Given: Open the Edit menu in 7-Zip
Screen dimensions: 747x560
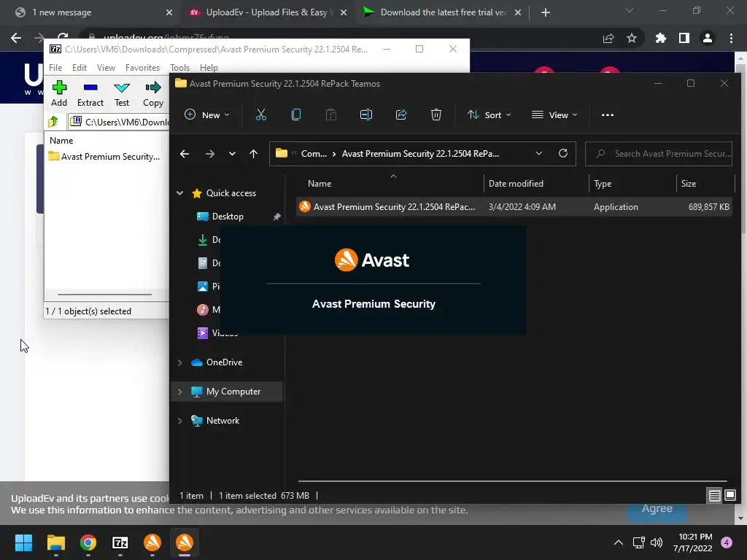Looking at the screenshot, I should click(79, 68).
